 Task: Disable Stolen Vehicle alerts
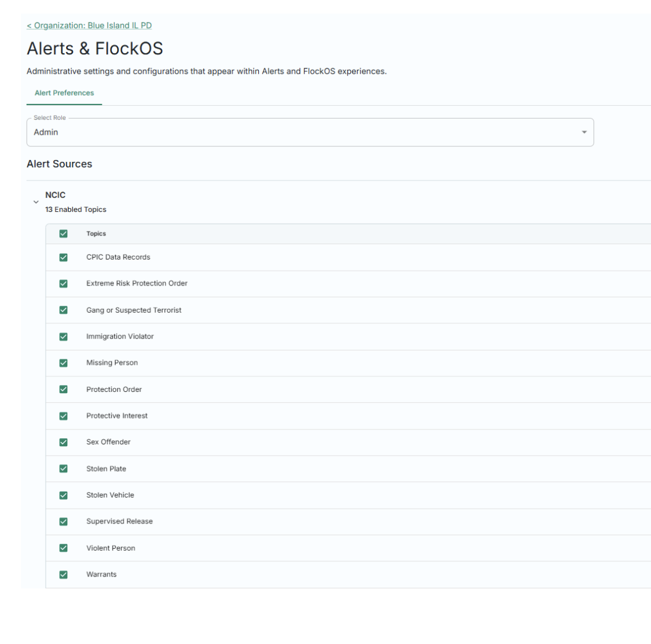[64, 495]
